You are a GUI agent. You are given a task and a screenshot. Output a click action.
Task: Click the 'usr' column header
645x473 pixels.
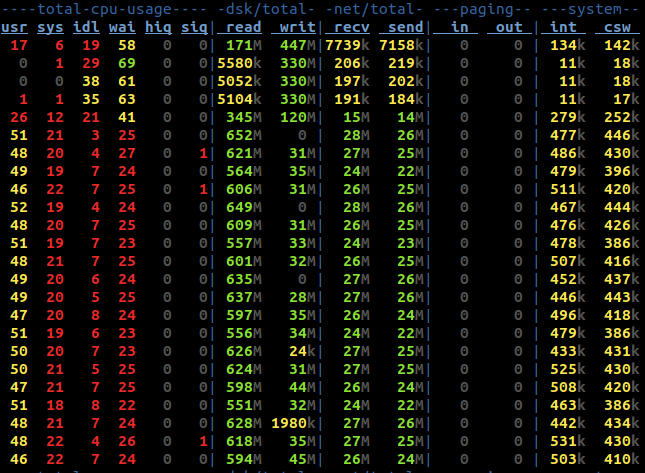[14, 27]
